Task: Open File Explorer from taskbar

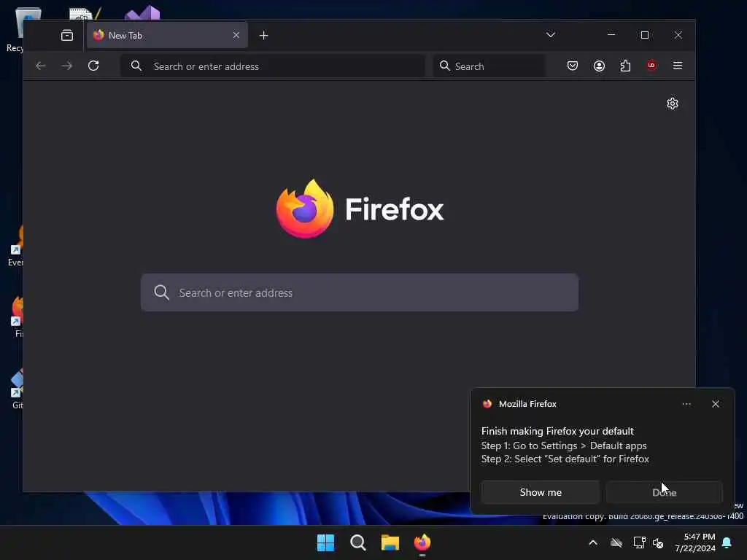Action: click(x=390, y=542)
